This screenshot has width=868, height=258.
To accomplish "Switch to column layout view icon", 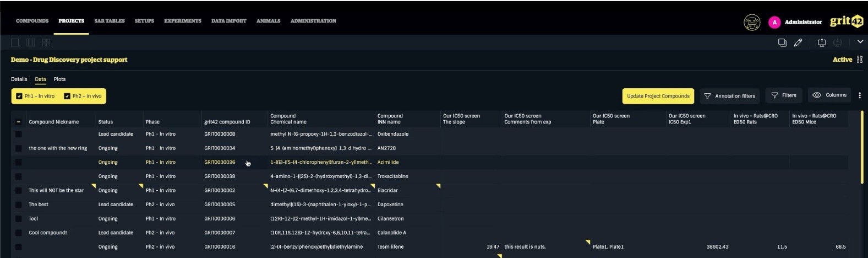I will tap(30, 42).
